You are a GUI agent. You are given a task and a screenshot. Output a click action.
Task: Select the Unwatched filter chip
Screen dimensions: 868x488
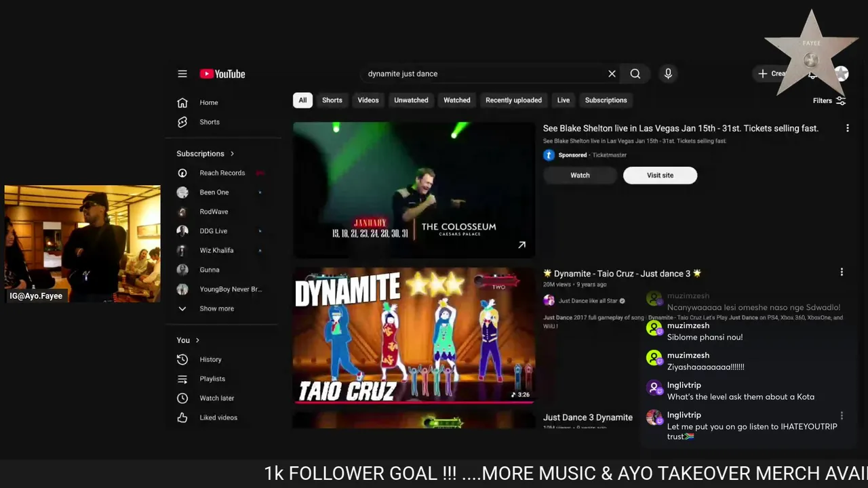411,100
